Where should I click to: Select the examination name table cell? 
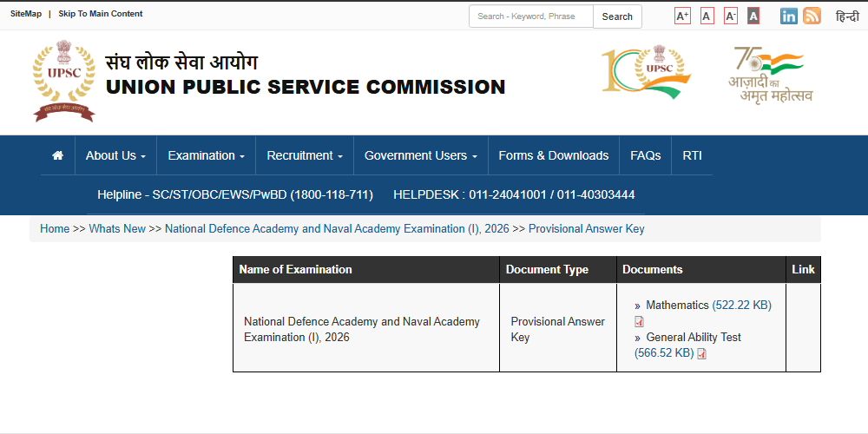pos(366,328)
